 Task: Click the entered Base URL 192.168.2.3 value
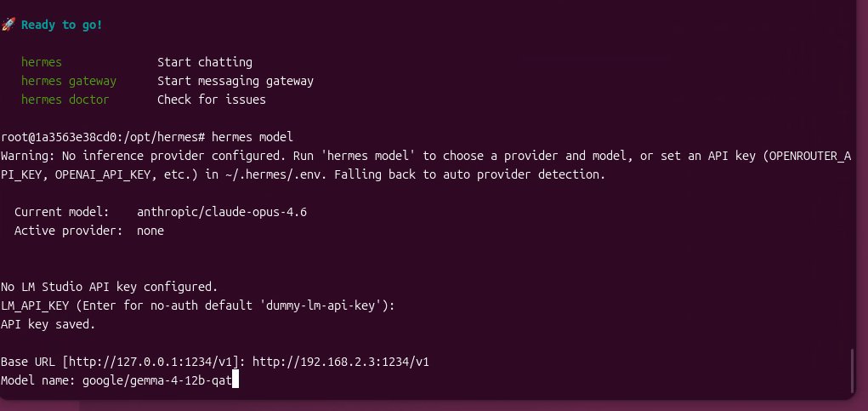pos(340,362)
